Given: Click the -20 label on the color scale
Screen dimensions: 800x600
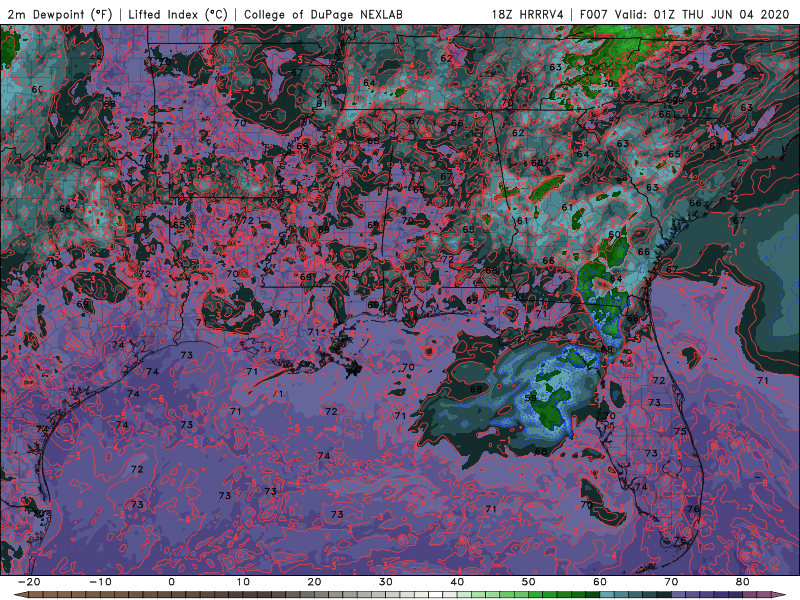Looking at the screenshot, I should point(29,582).
